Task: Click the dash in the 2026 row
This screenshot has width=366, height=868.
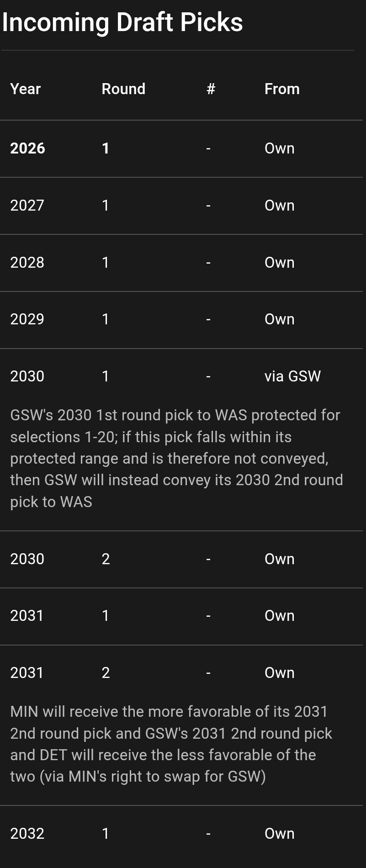Action: pyautogui.click(x=208, y=148)
